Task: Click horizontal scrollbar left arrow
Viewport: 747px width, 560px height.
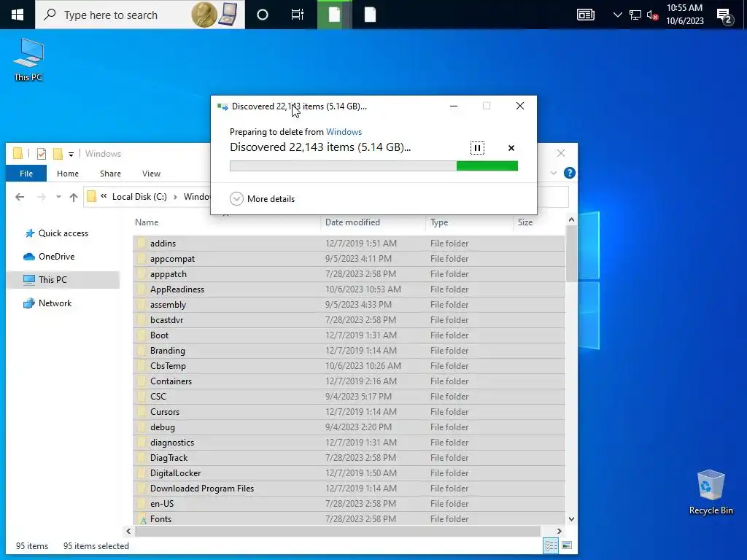Action: 128,531
